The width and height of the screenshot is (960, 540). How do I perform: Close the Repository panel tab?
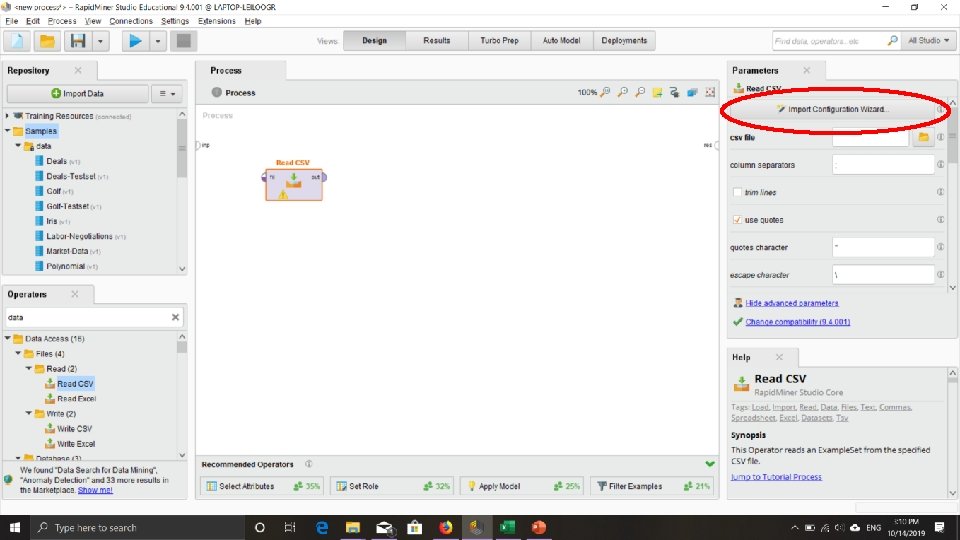(x=78, y=70)
